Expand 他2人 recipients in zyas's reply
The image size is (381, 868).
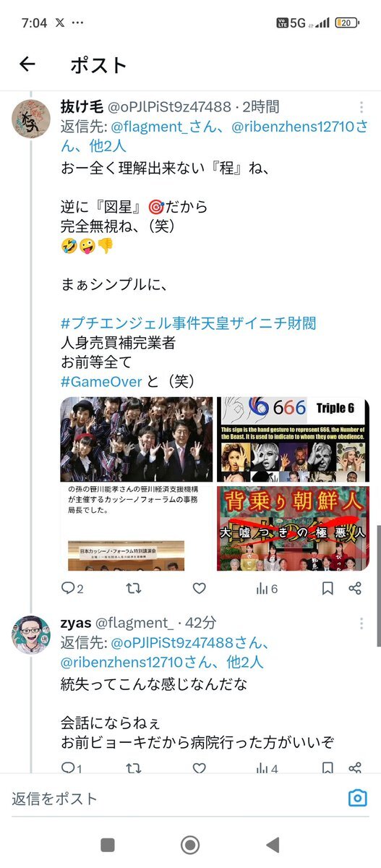click(x=245, y=661)
